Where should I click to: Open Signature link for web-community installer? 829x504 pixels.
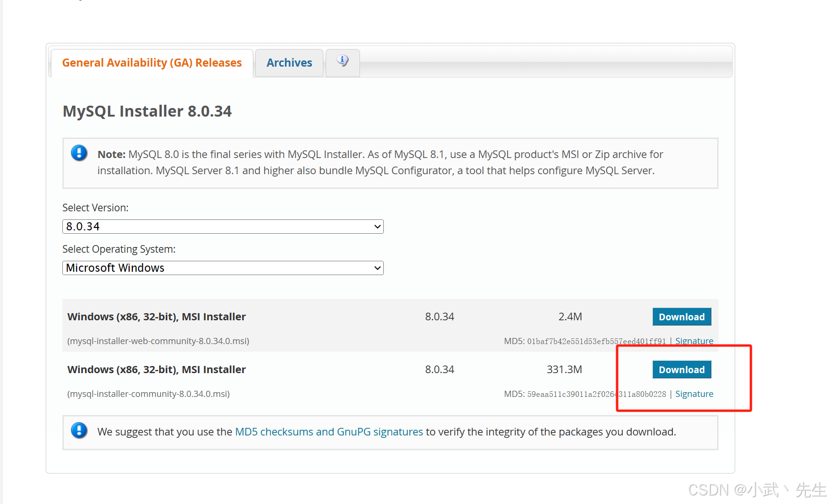(694, 341)
